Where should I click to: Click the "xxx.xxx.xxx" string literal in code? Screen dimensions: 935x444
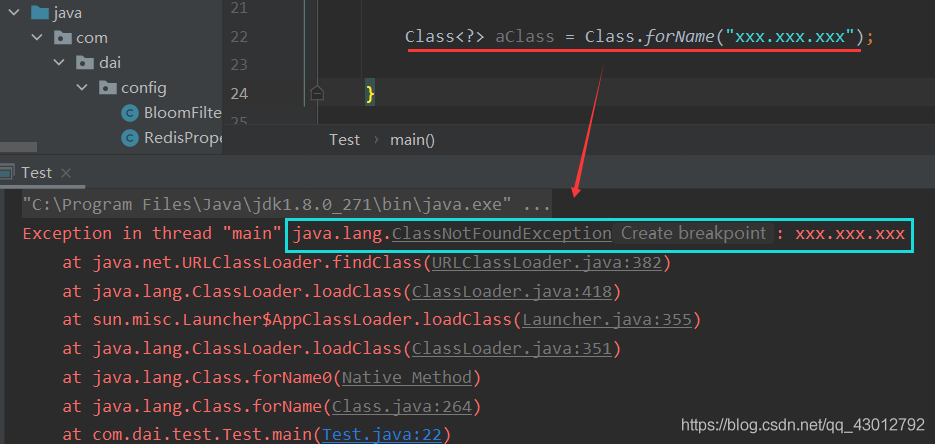point(790,37)
